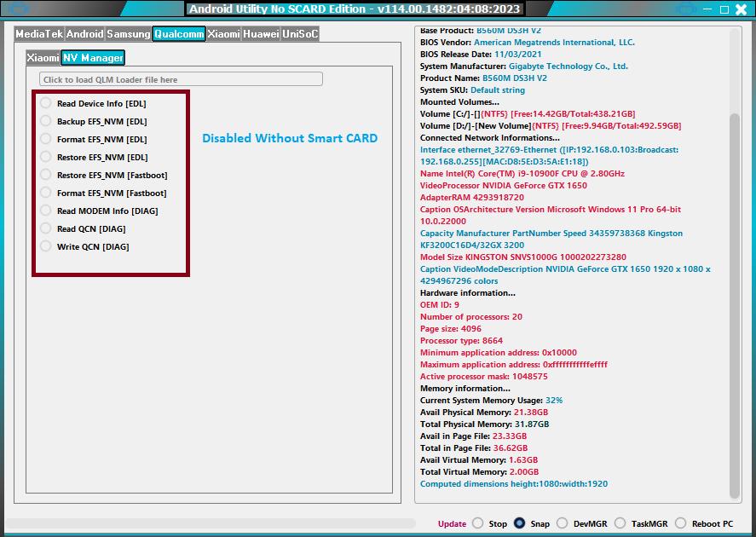Image resolution: width=756 pixels, height=537 pixels.
Task: Select the Samsung tab
Action: click(128, 34)
